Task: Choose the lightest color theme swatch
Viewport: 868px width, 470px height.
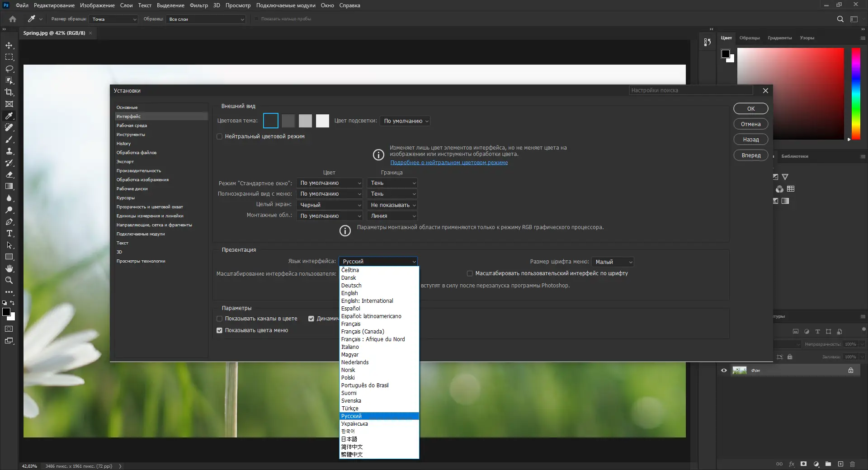Action: [x=322, y=121]
